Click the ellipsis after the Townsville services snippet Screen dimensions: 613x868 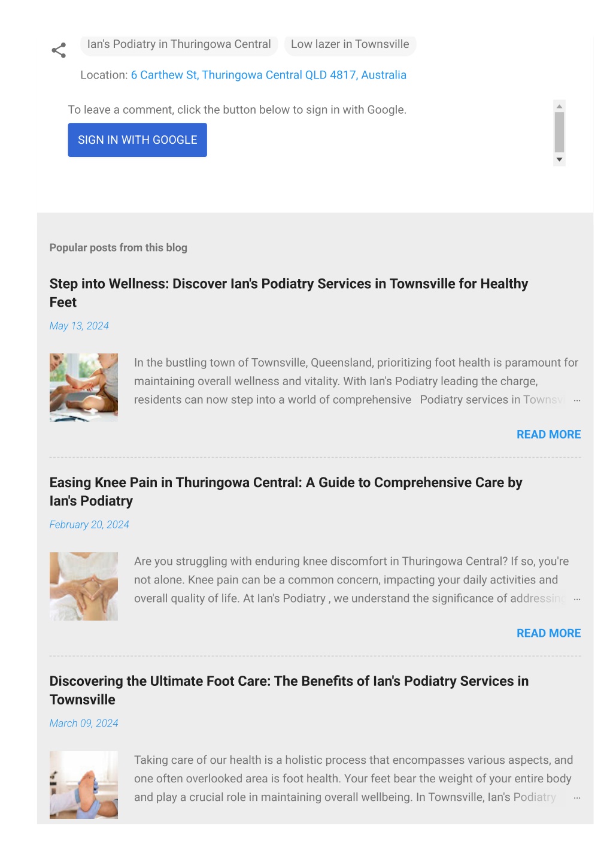pos(577,400)
